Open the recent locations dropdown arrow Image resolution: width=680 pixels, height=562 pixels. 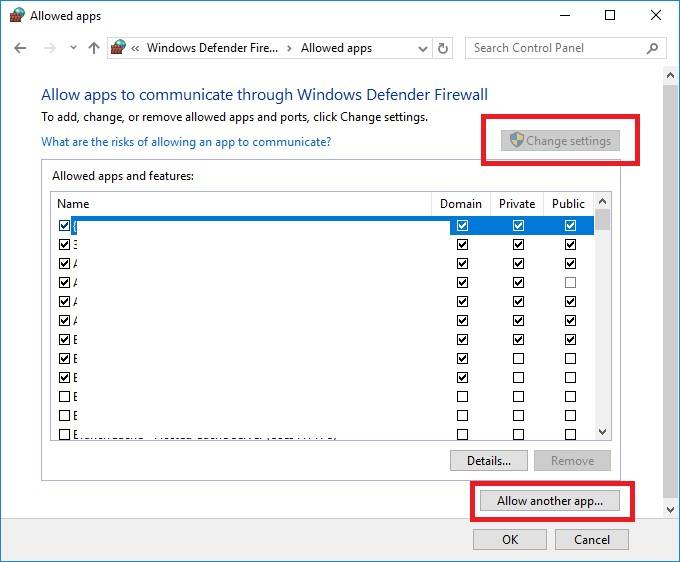(x=73, y=48)
